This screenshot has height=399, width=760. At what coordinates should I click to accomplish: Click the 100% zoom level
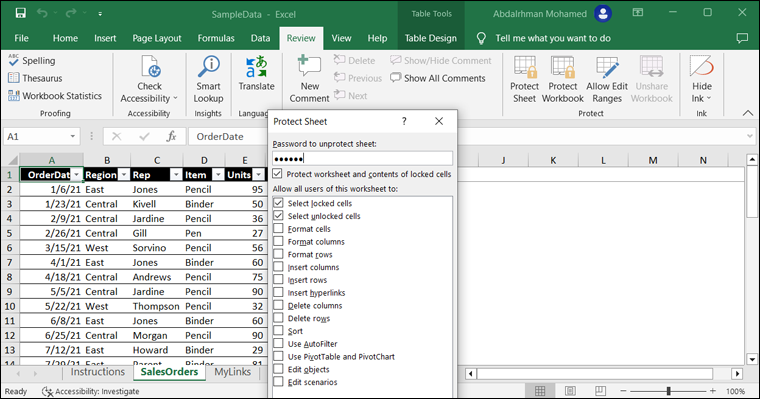pyautogui.click(x=735, y=391)
